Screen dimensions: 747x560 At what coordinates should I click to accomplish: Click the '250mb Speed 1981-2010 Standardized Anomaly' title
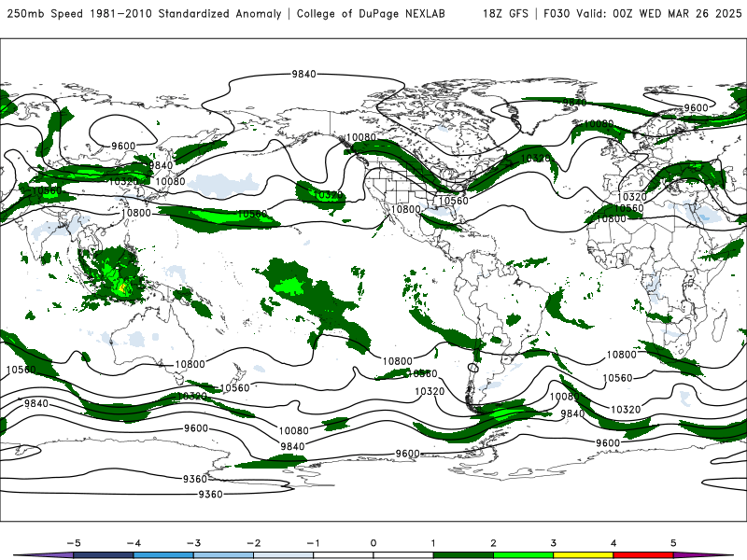[144, 14]
